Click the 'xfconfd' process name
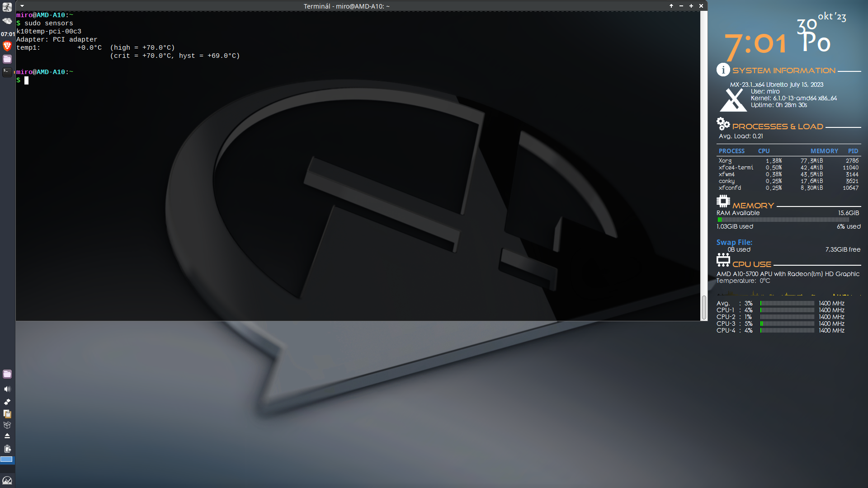The width and height of the screenshot is (868, 488). [730, 188]
